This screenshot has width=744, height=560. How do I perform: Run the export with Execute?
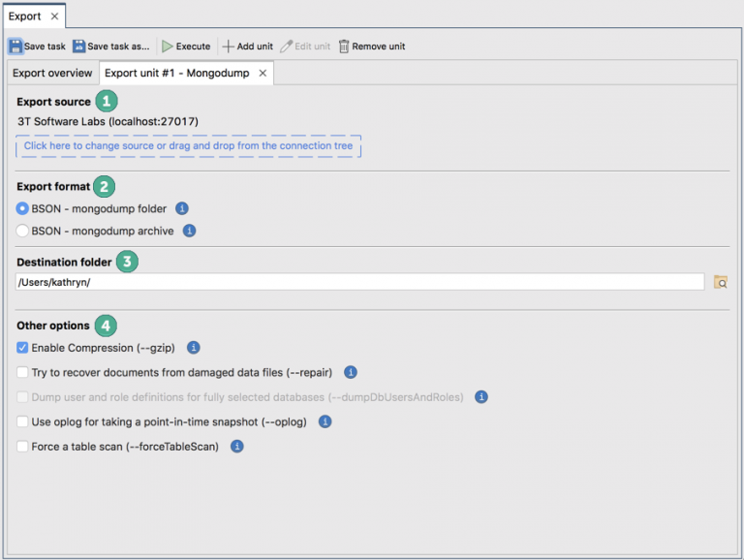click(168, 47)
